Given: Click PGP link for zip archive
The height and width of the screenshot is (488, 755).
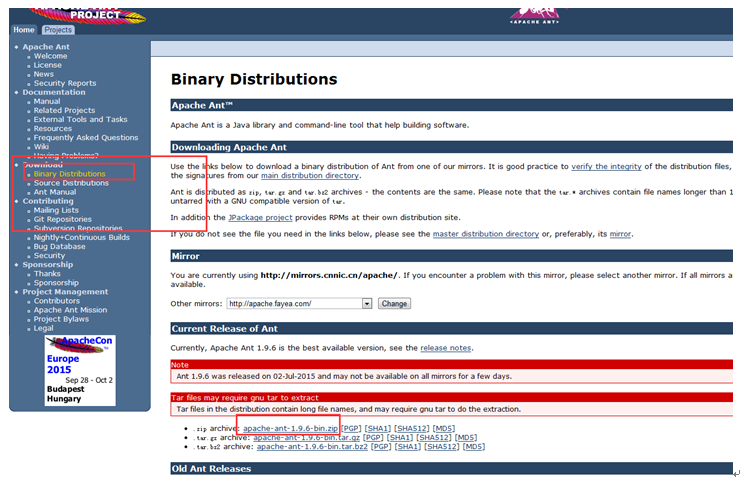Looking at the screenshot, I should click(351, 429).
